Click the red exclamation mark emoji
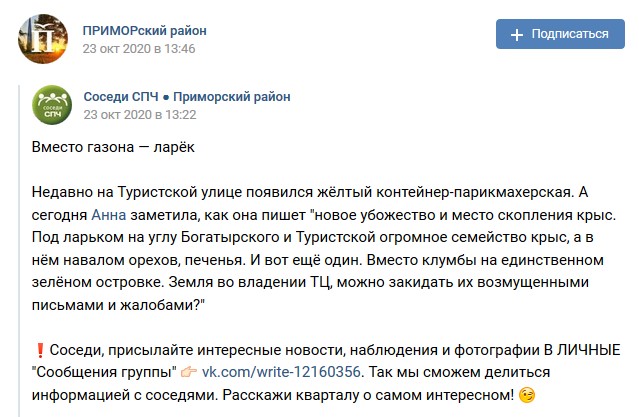Screen dimensions: 639x417 (40, 350)
